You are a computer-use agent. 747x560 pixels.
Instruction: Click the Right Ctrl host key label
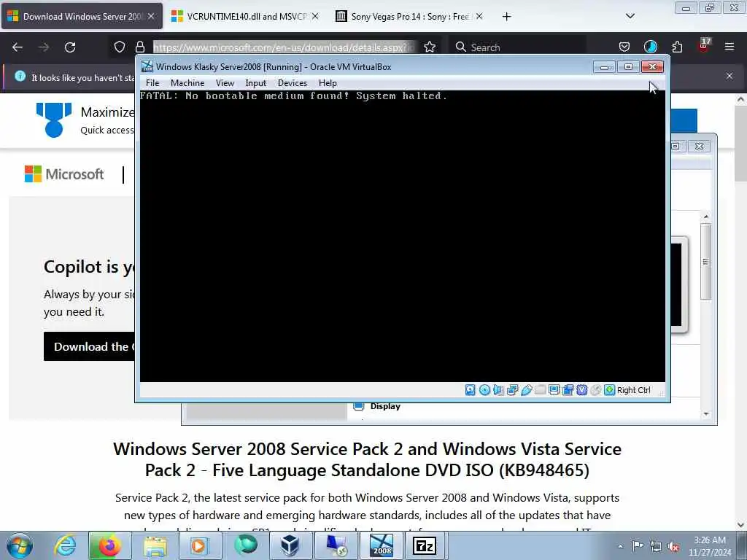coord(634,390)
